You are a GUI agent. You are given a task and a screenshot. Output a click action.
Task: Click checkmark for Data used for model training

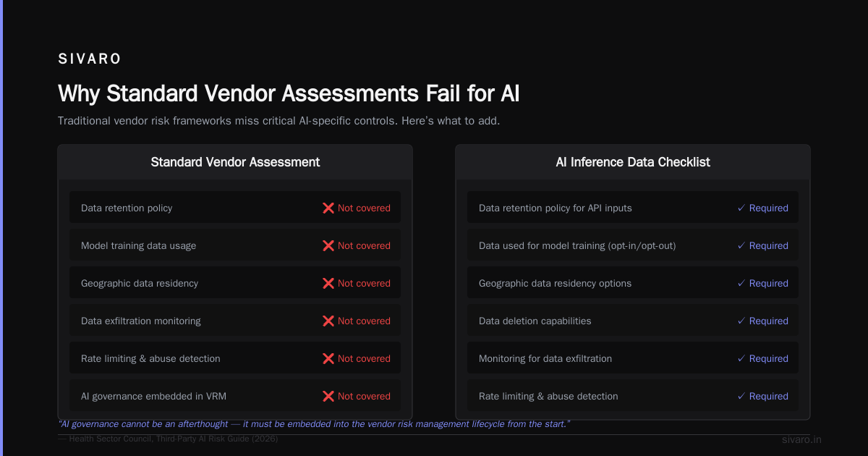741,245
